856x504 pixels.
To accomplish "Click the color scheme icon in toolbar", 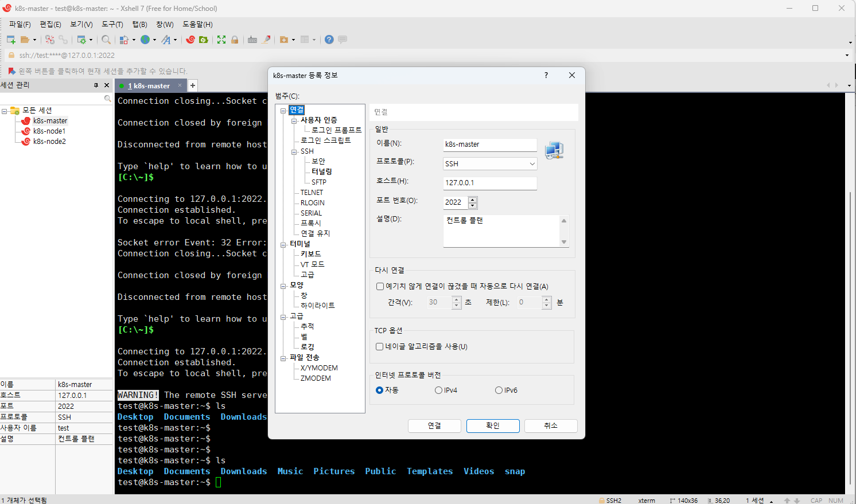I will point(124,40).
